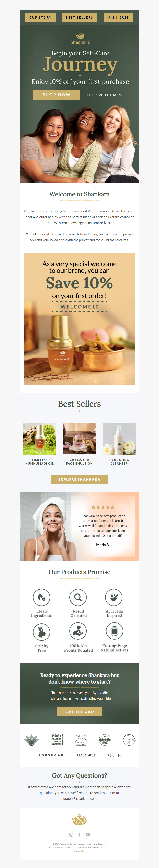Screen dimensions: 159x868
Task: Open the Skin Quiz tab
Action: (118, 17)
